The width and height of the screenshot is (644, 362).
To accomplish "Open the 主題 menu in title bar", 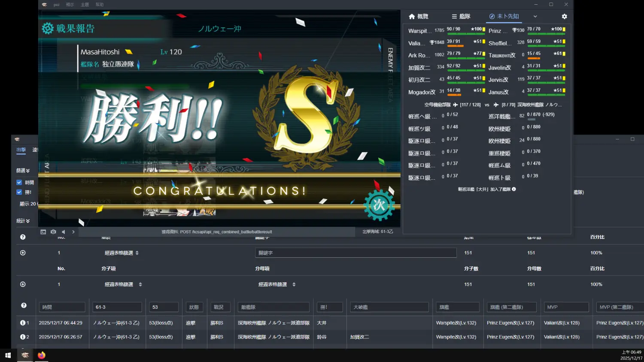I will (85, 5).
